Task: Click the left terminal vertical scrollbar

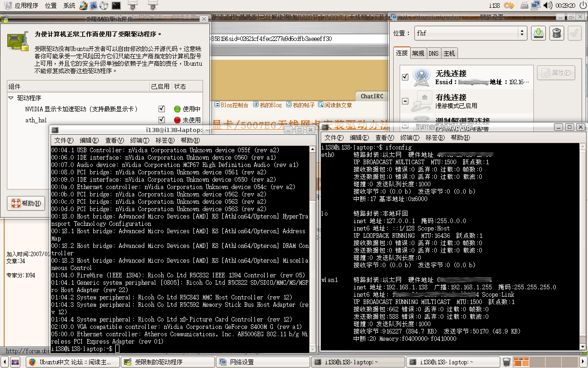Action: (313, 249)
